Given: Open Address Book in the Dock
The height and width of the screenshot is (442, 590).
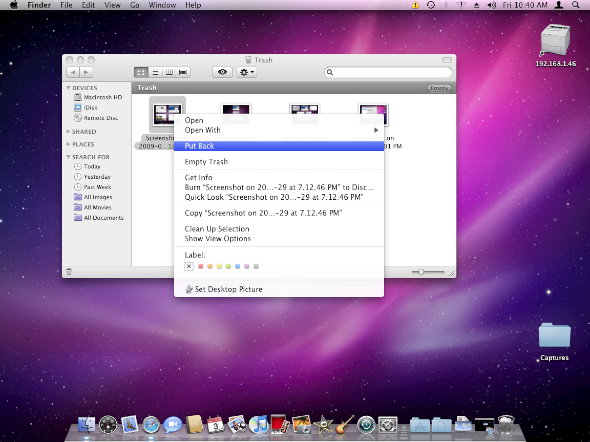Looking at the screenshot, I should pyautogui.click(x=194, y=425).
